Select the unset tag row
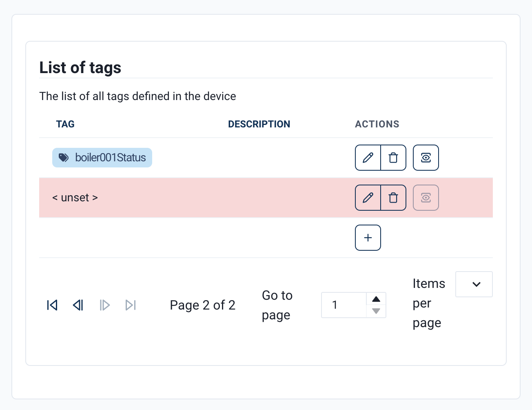Screen dimensions: 532x410 (x=75, y=198)
